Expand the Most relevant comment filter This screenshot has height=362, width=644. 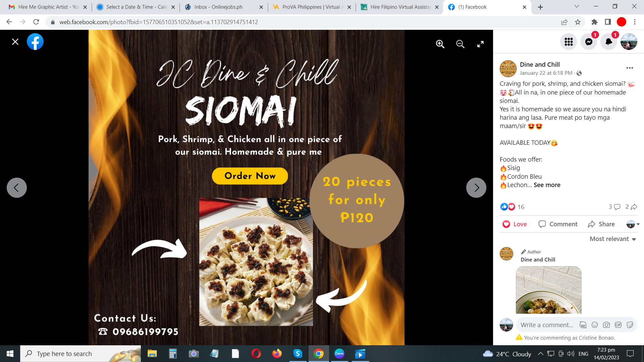[x=613, y=239]
